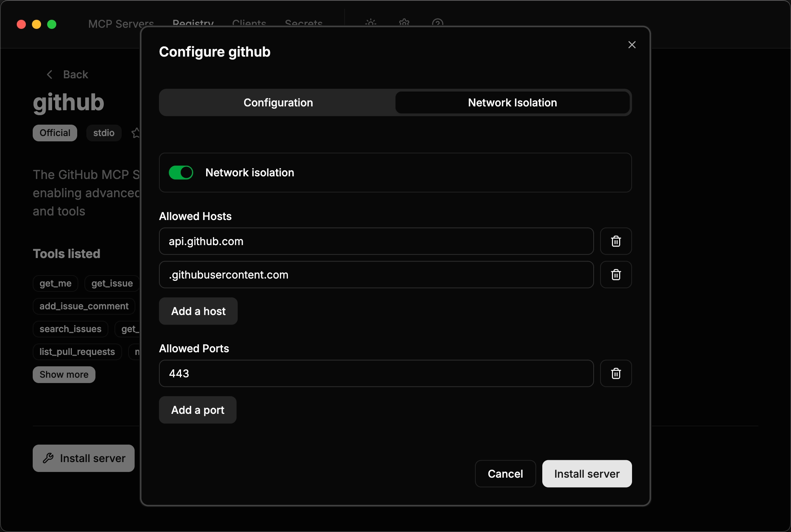This screenshot has width=791, height=532.
Task: Click the Add a port button
Action: click(x=197, y=410)
